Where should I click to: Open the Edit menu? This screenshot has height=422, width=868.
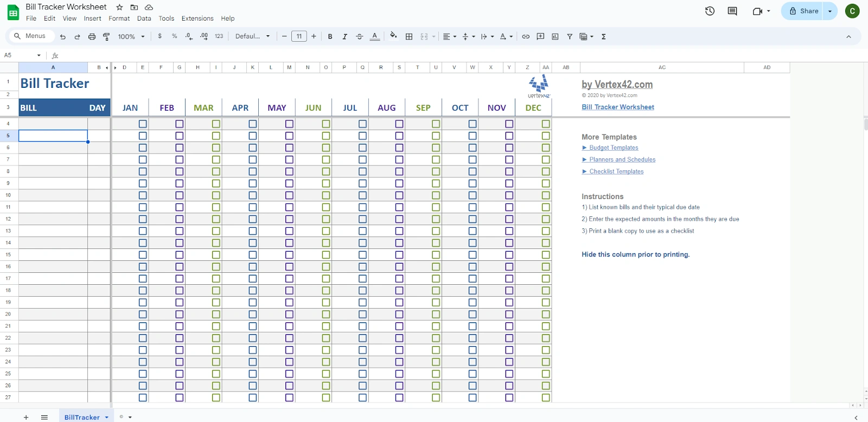point(49,18)
